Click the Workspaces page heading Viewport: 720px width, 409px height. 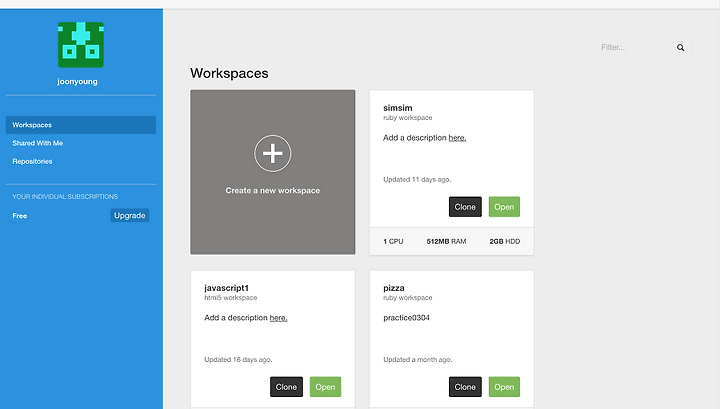click(x=229, y=73)
